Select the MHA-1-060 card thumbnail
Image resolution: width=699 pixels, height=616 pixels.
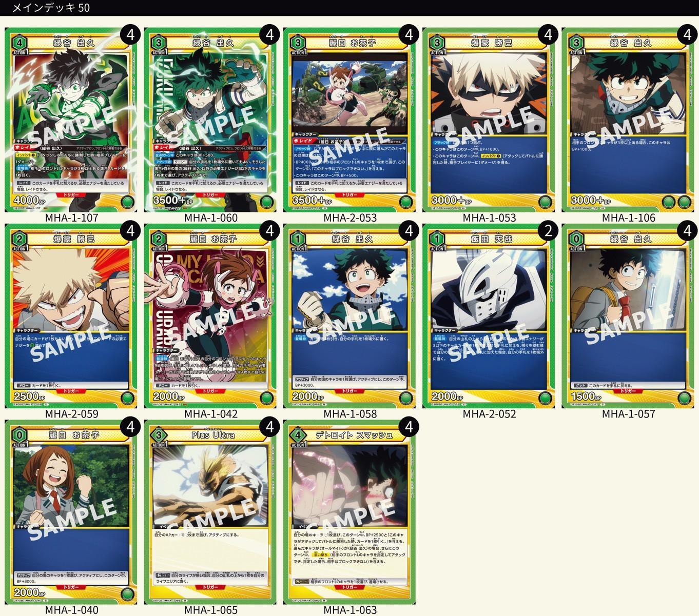pyautogui.click(x=210, y=120)
